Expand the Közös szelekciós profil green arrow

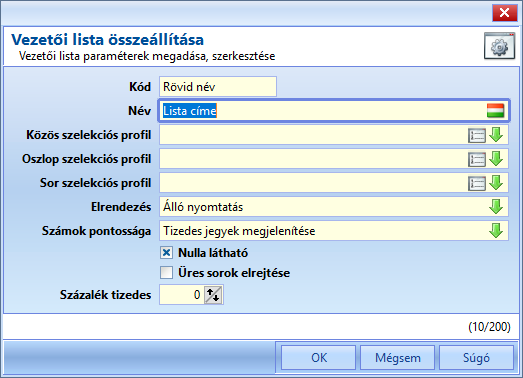coord(496,135)
